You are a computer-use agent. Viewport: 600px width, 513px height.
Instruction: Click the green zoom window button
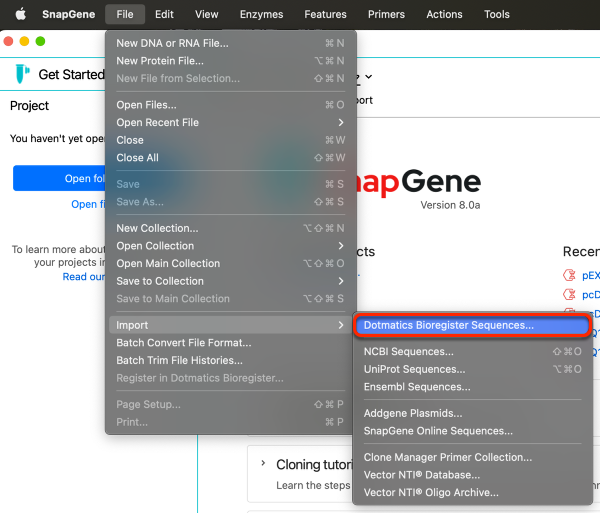coord(40,41)
